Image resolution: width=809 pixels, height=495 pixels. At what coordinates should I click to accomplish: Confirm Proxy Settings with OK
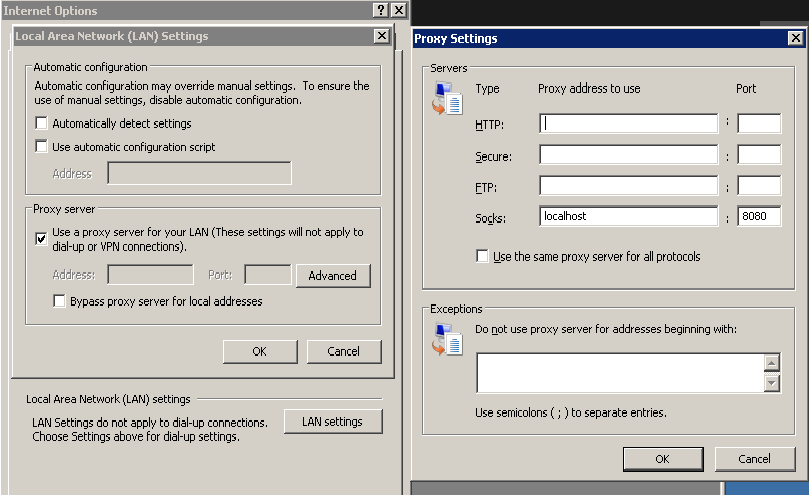663,459
